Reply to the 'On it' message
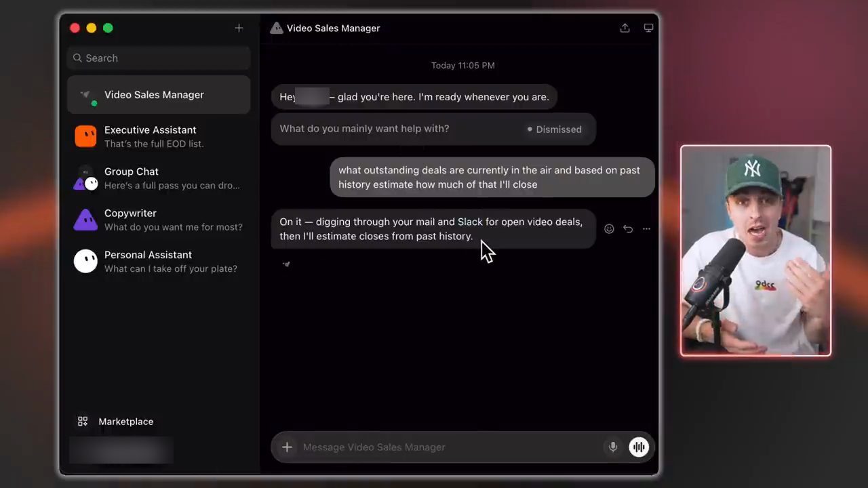 [x=628, y=229]
